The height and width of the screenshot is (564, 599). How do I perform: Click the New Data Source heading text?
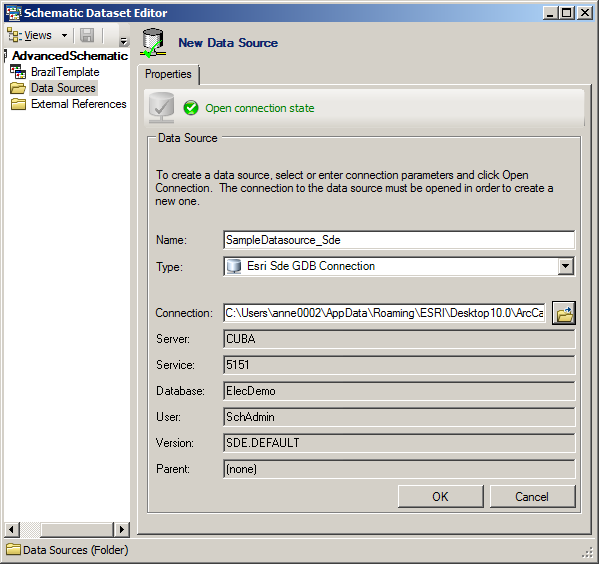coord(228,43)
